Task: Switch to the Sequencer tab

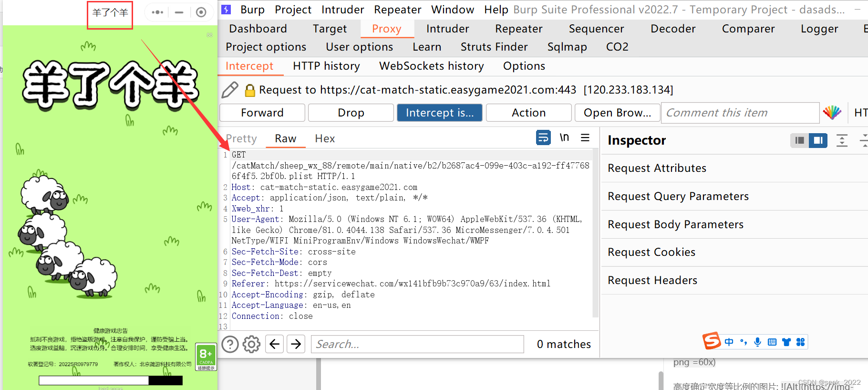Action: coord(596,29)
